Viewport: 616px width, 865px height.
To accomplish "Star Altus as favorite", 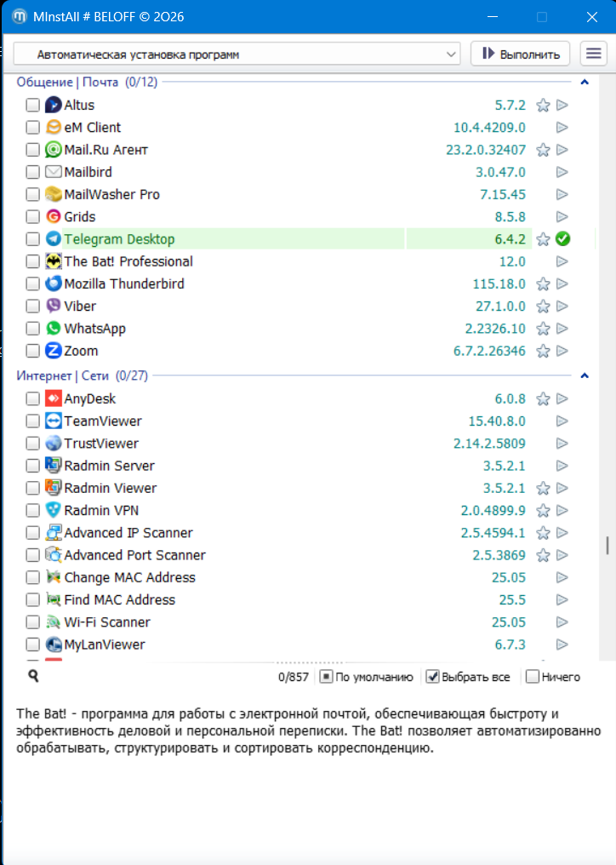I will 543,105.
